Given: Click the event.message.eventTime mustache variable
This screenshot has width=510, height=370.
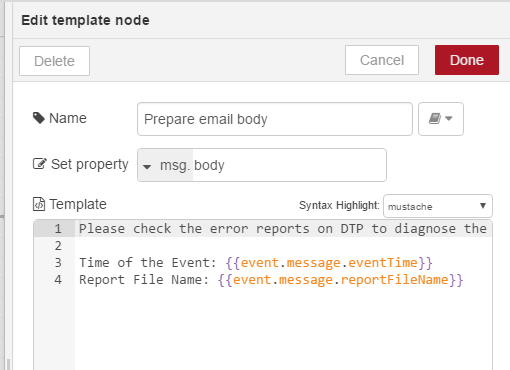Looking at the screenshot, I should (329, 263).
